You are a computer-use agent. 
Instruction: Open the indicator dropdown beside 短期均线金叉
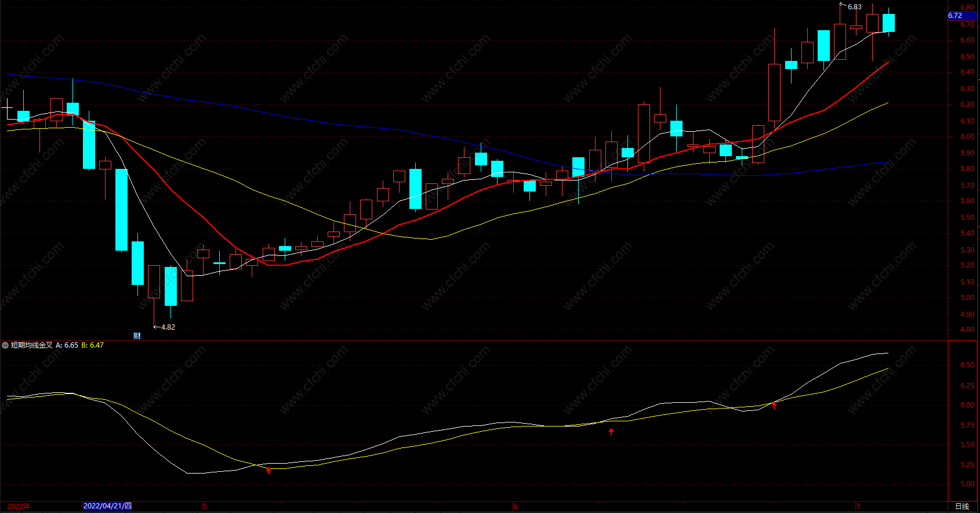tap(5, 345)
